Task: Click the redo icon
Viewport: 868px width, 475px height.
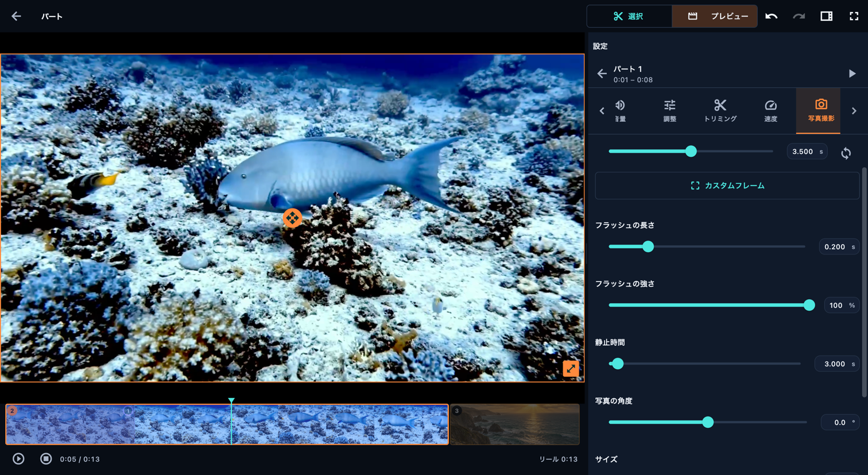Action: (x=799, y=16)
